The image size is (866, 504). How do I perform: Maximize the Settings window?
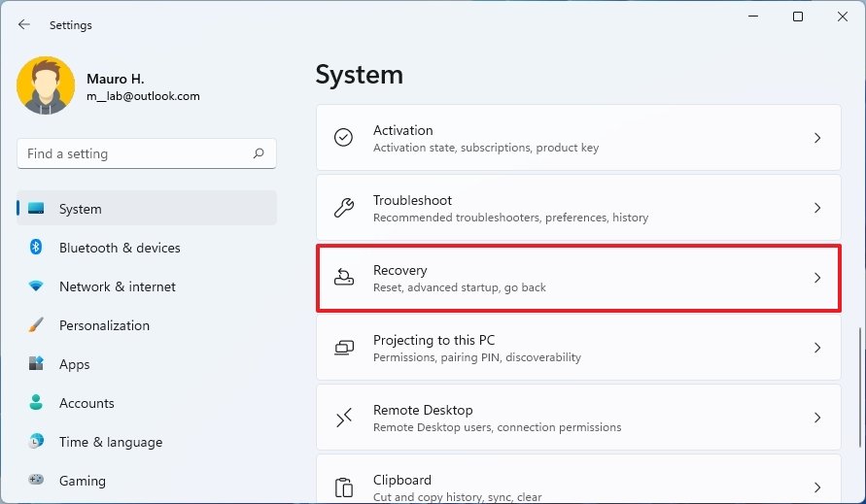click(798, 17)
